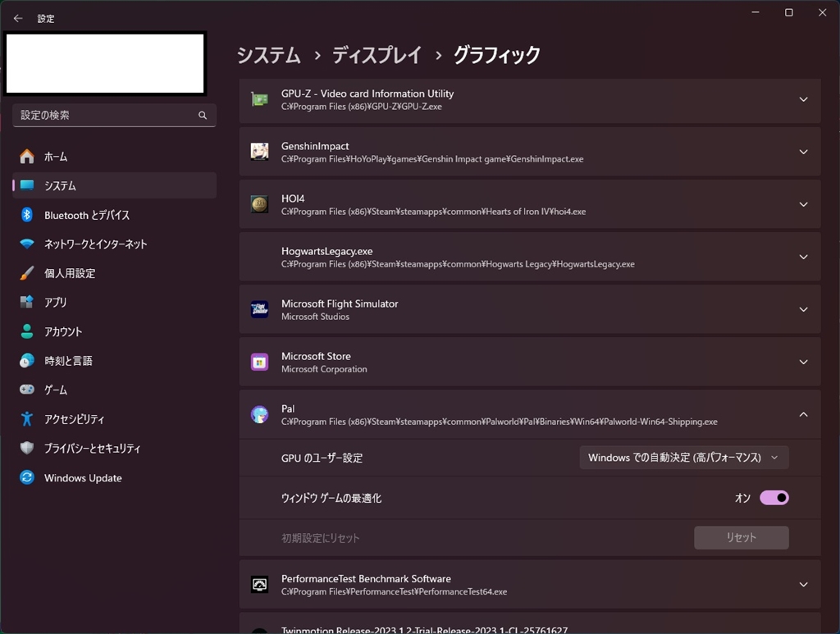
Task: Click the 設定の検索 search field
Action: pyautogui.click(x=114, y=115)
